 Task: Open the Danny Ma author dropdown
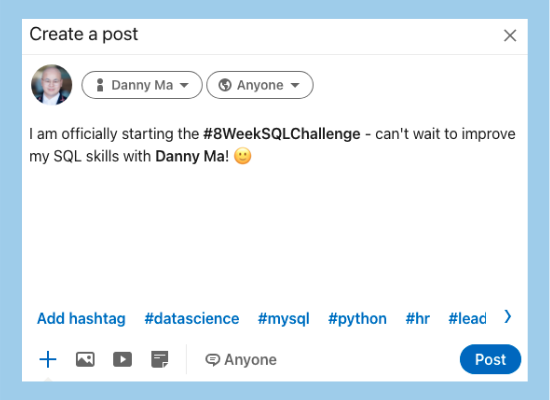click(x=142, y=85)
